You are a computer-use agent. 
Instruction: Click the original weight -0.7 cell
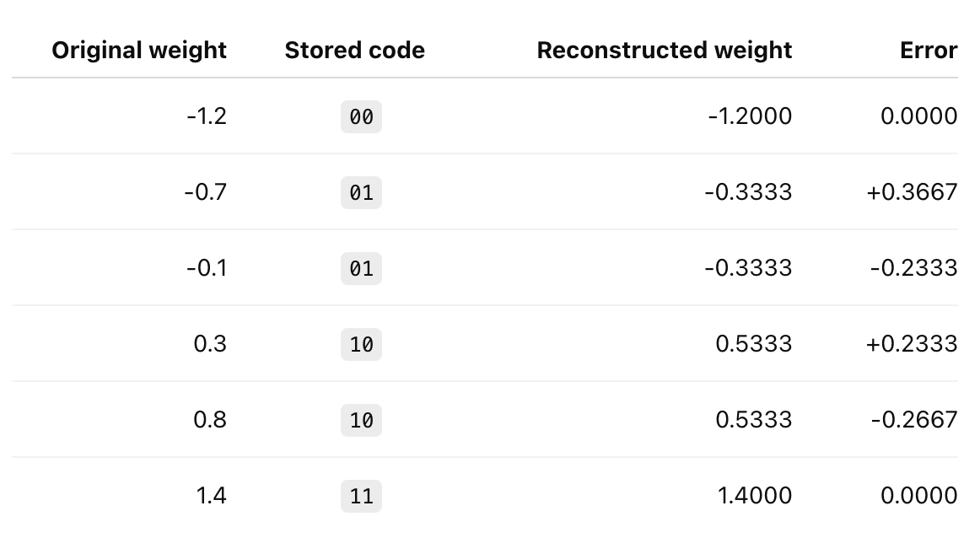(205, 191)
